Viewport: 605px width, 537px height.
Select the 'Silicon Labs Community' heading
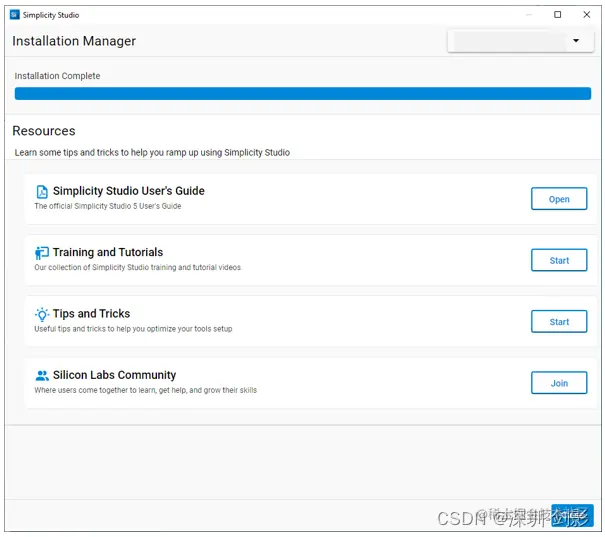pos(114,375)
